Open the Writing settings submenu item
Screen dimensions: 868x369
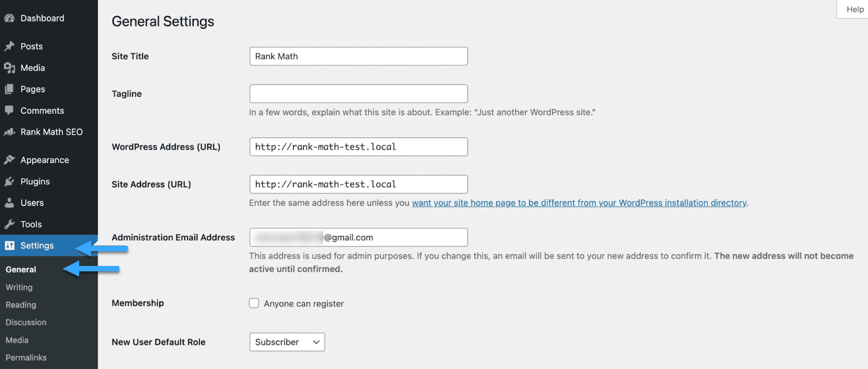[19, 287]
